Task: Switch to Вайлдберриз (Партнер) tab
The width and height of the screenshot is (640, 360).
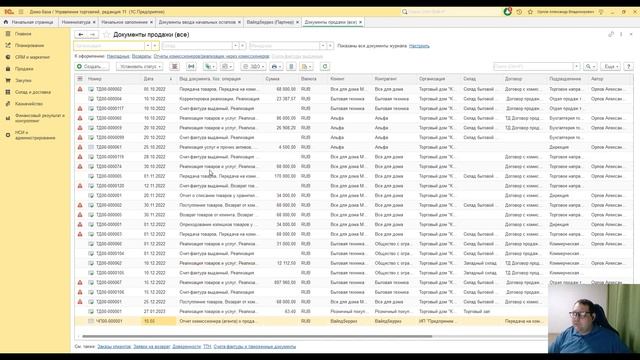Action: pyautogui.click(x=270, y=22)
